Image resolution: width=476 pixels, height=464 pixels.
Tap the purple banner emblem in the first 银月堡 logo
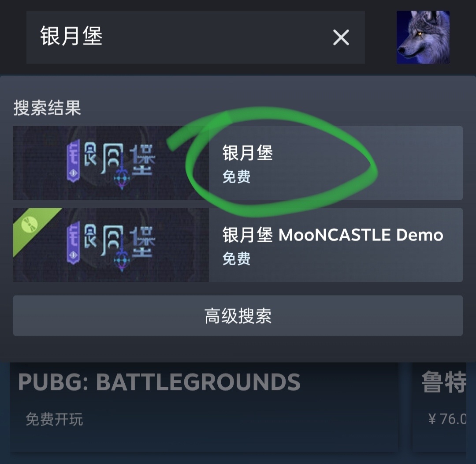[x=74, y=161]
